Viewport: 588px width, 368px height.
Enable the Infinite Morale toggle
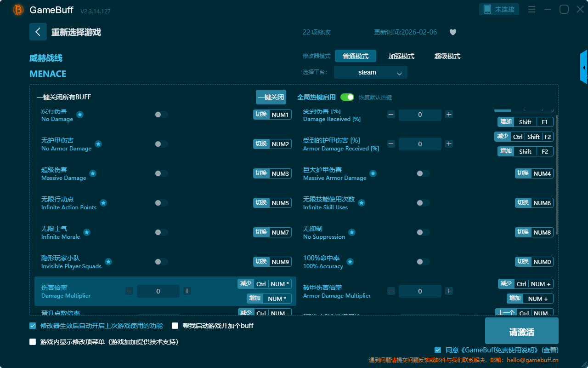(x=161, y=232)
